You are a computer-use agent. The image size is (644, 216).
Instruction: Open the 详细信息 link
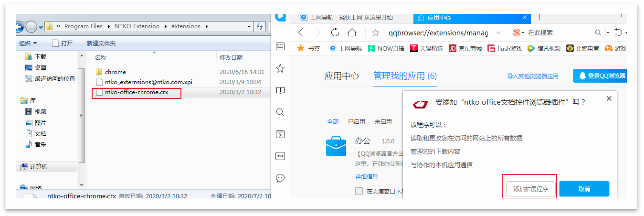(x=367, y=176)
